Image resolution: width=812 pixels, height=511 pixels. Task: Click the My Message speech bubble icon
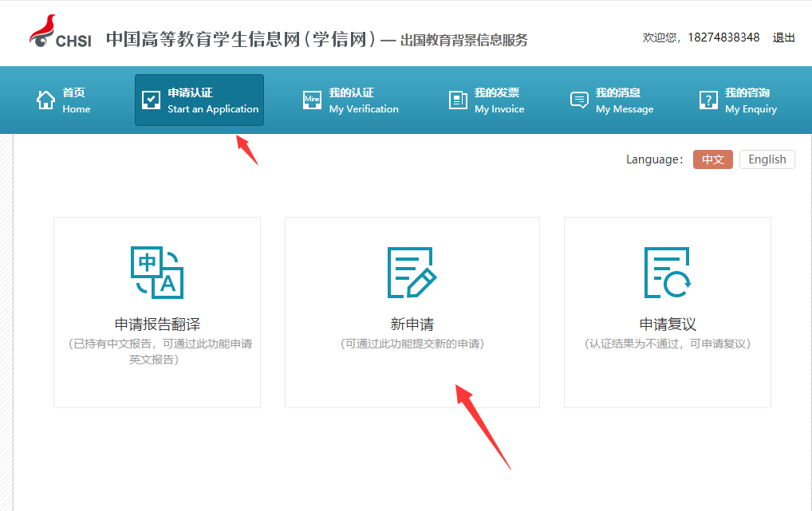579,100
